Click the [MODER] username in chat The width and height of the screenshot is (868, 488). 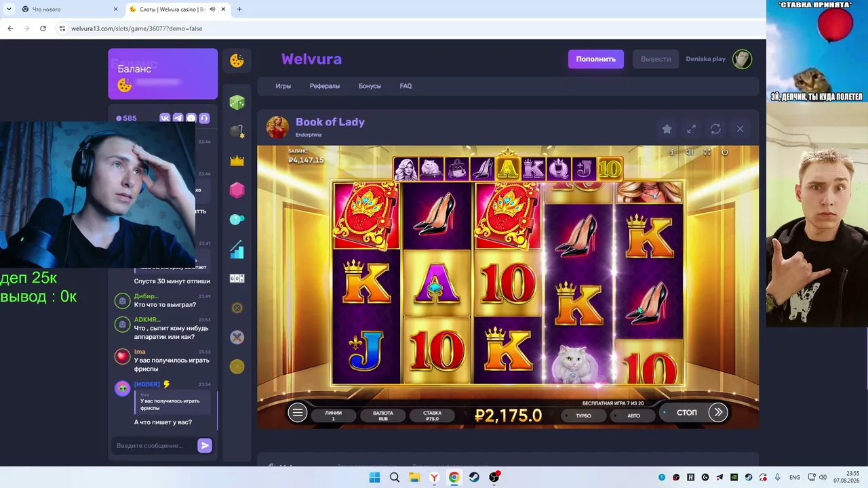click(x=147, y=384)
